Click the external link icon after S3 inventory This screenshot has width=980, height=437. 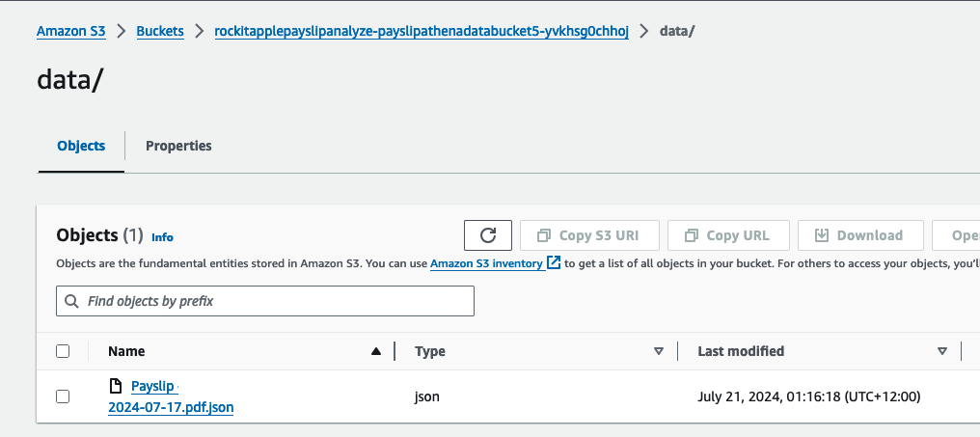(554, 262)
